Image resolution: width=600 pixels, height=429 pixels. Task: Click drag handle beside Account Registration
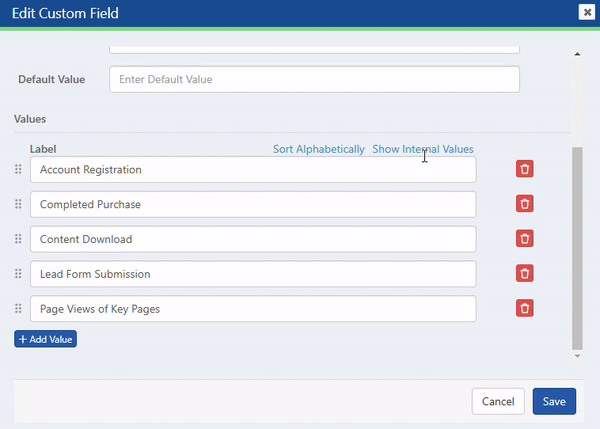[x=18, y=169]
